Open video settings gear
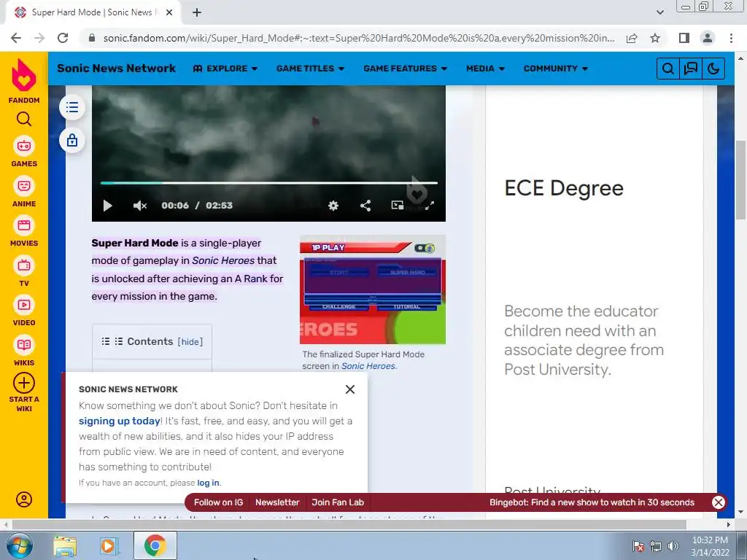The image size is (747, 560). point(333,206)
